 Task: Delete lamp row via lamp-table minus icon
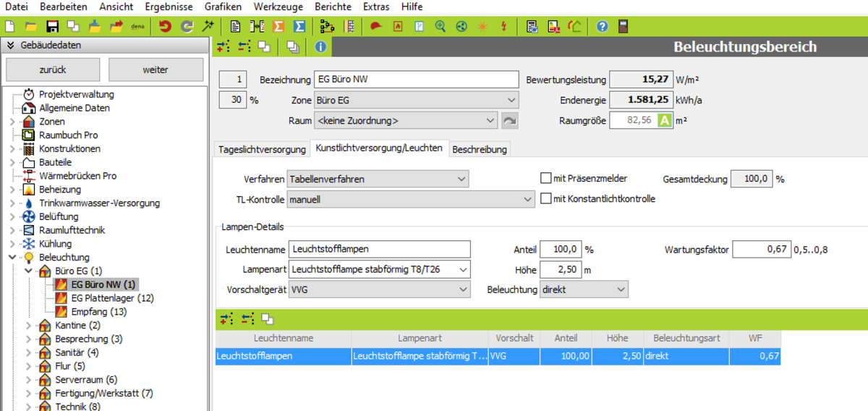[x=248, y=318]
